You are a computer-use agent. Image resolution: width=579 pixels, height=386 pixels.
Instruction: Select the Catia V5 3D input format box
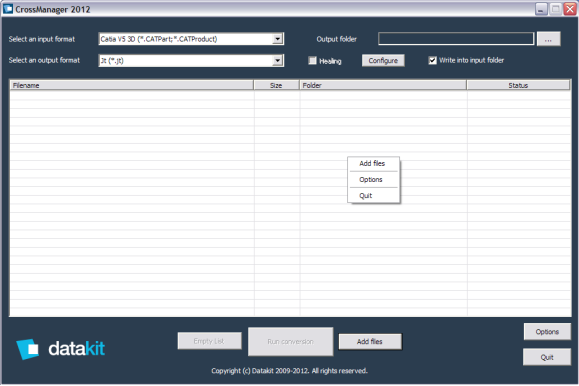191,39
